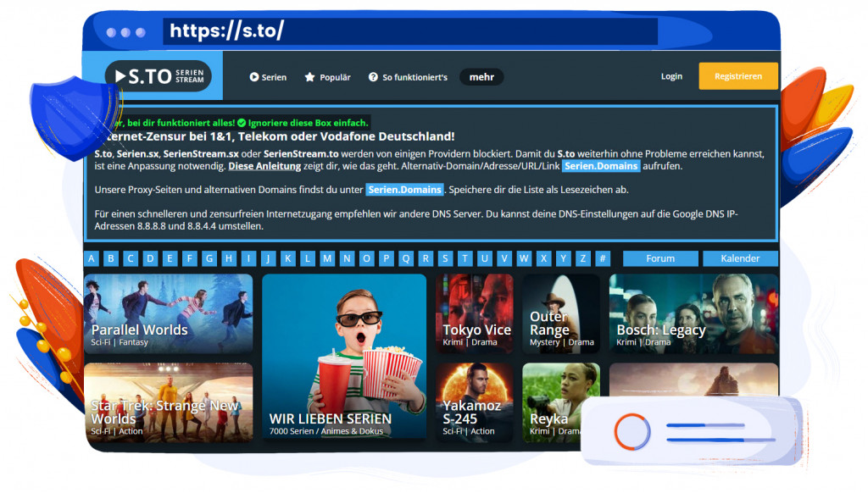Filter series by letter T
Viewport: 868px width, 493px height.
tap(465, 258)
